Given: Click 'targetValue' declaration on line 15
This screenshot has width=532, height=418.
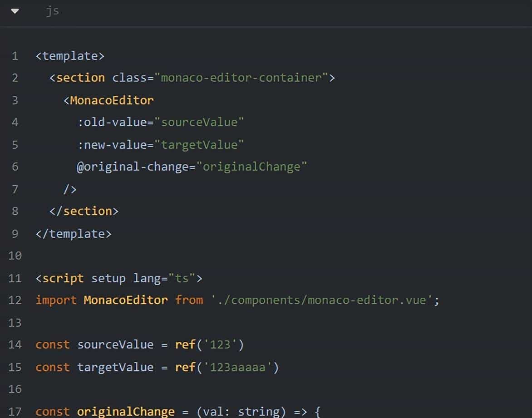Looking at the screenshot, I should [115, 368].
